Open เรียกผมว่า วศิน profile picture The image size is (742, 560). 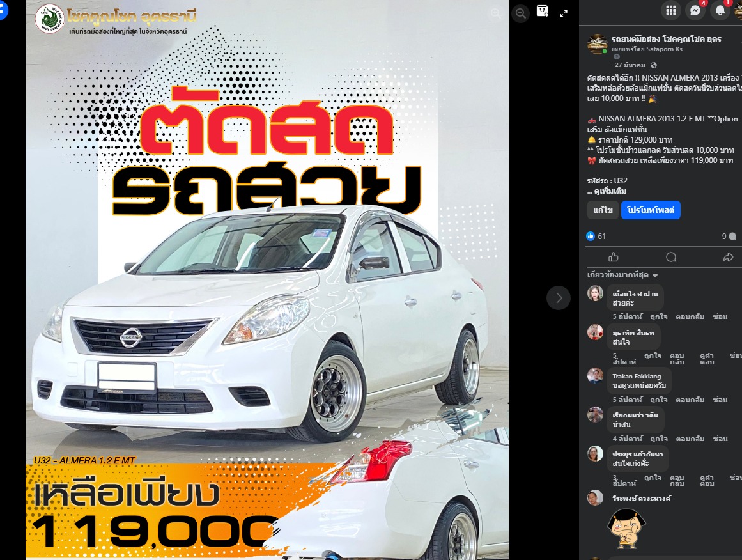595,415
